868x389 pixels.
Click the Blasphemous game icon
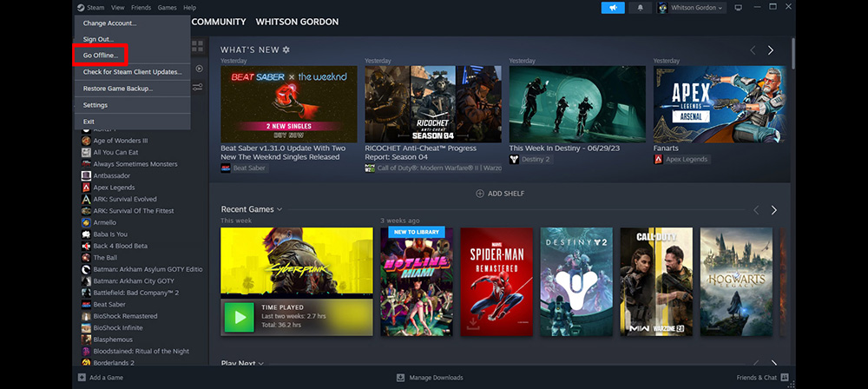pos(86,340)
